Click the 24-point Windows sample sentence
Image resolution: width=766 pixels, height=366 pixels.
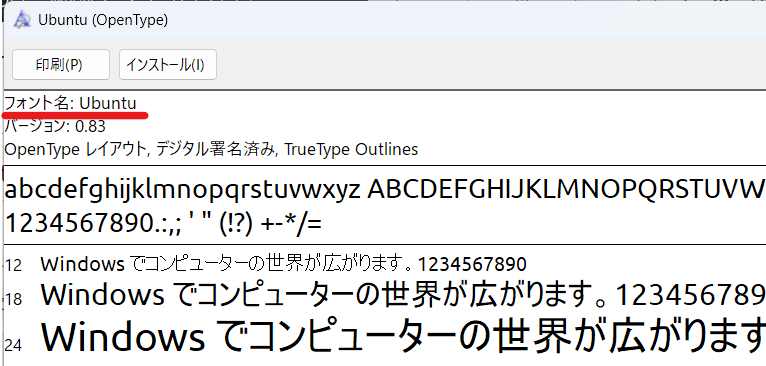(403, 336)
